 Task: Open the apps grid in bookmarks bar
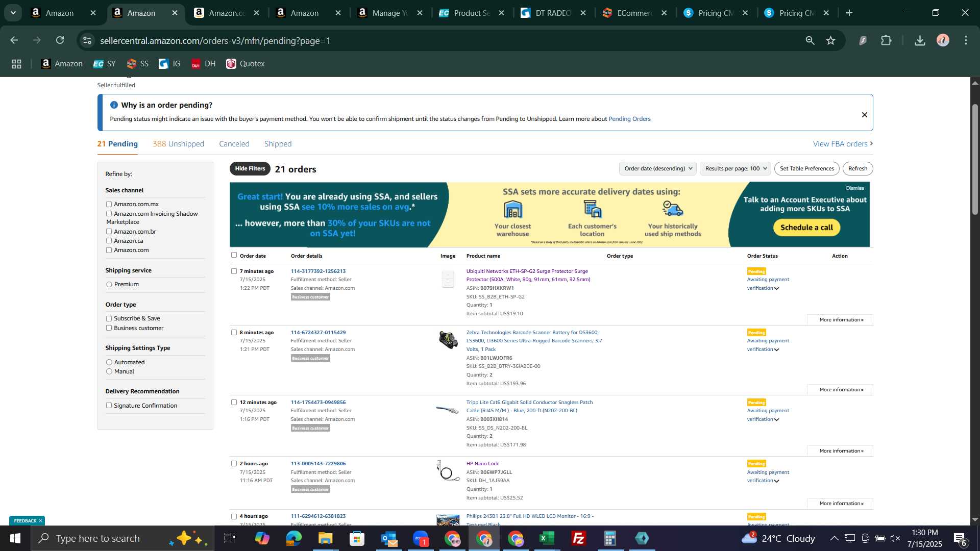point(16,64)
